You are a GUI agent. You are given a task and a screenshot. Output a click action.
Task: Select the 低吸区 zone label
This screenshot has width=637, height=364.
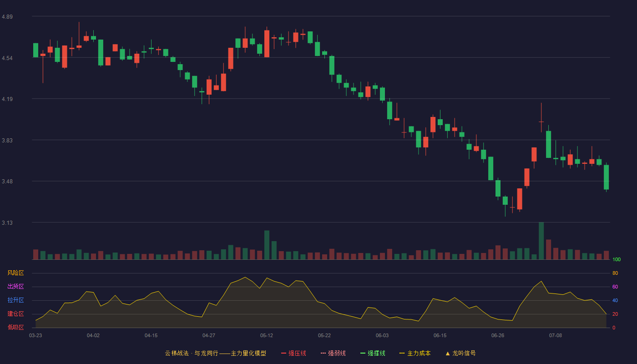[15, 327]
